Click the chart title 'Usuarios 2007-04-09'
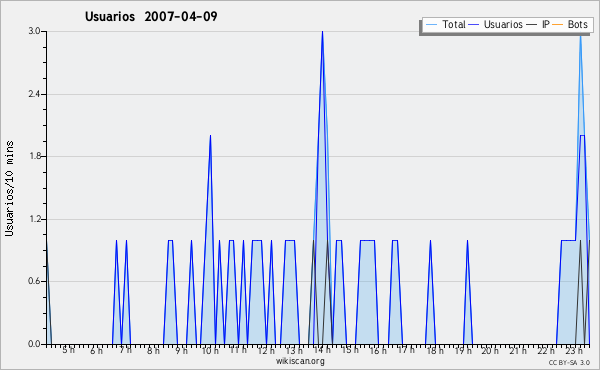Viewport: 600px width, 370px height. 151,16
